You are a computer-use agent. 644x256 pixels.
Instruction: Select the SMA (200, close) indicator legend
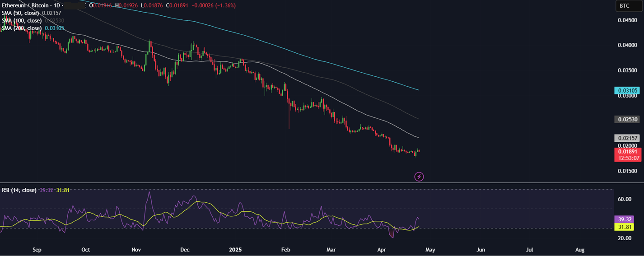click(22, 28)
